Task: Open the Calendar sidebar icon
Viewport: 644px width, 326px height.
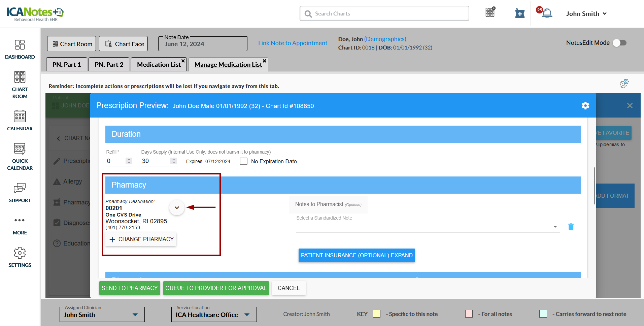Action: [20, 117]
